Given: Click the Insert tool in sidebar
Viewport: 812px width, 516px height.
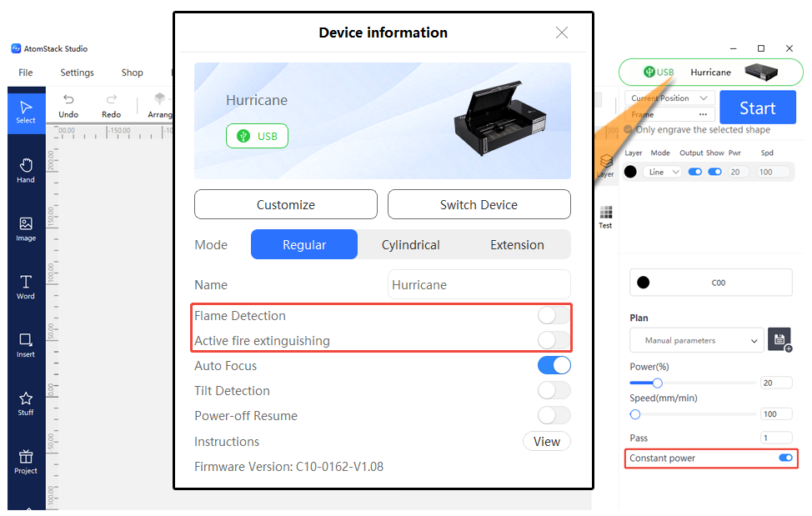Looking at the screenshot, I should pyautogui.click(x=26, y=345).
